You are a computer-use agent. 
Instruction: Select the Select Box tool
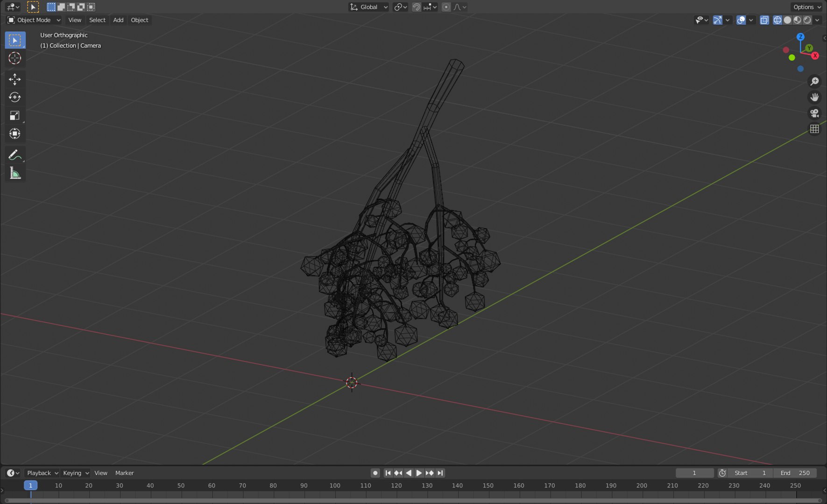coord(15,40)
